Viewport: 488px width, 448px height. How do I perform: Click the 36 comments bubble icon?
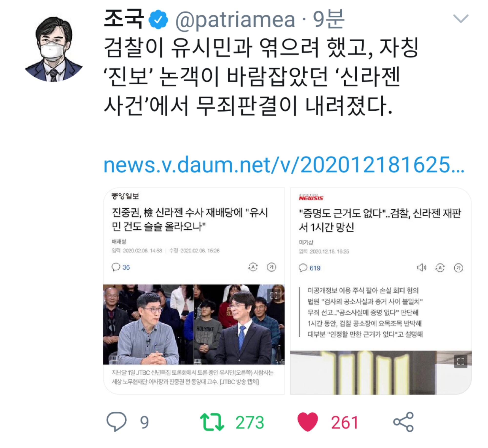click(x=116, y=267)
